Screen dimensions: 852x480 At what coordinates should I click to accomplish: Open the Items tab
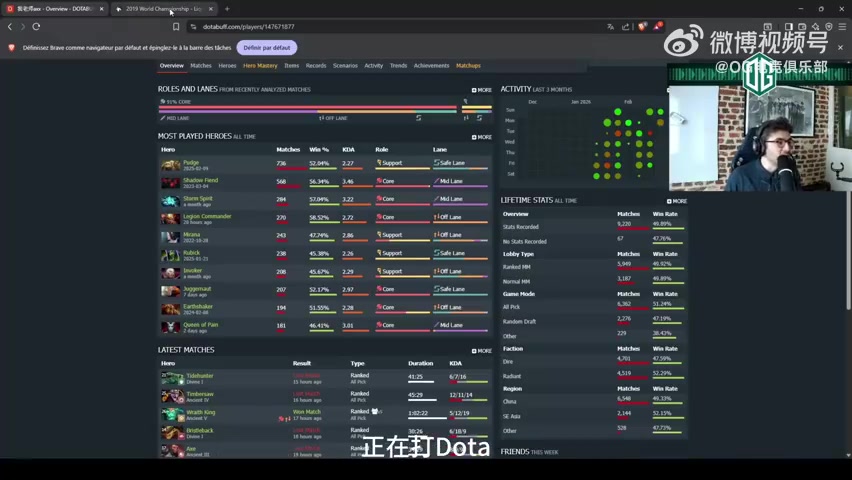pyautogui.click(x=291, y=66)
